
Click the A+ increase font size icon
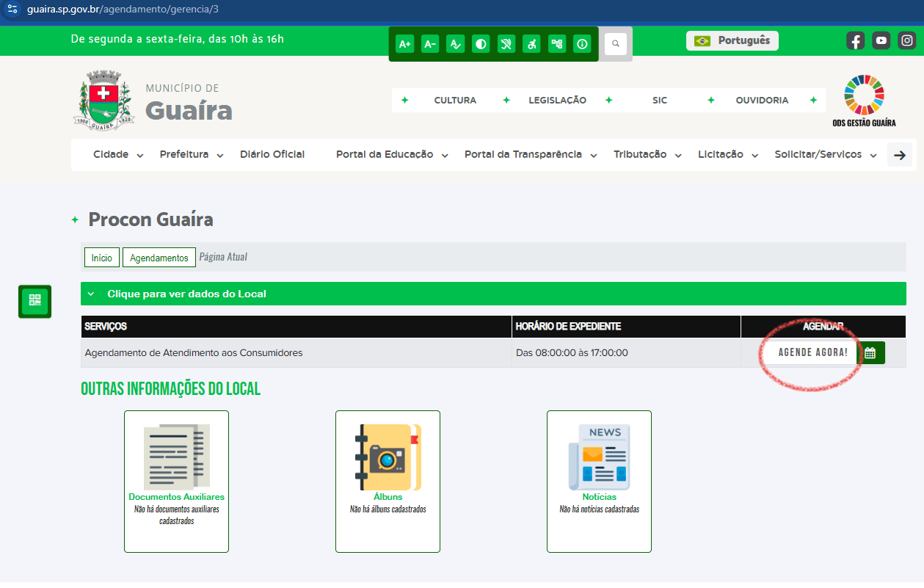(404, 43)
